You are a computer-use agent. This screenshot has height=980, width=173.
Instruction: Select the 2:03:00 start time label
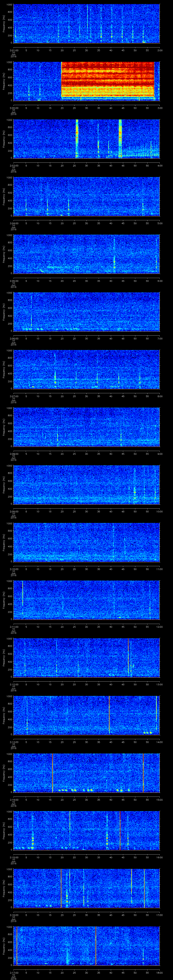click(x=14, y=165)
